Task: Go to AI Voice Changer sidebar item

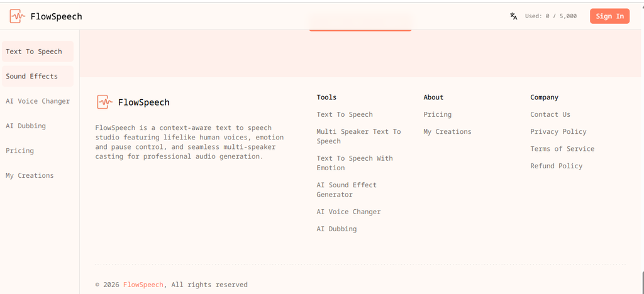Action: point(37,101)
